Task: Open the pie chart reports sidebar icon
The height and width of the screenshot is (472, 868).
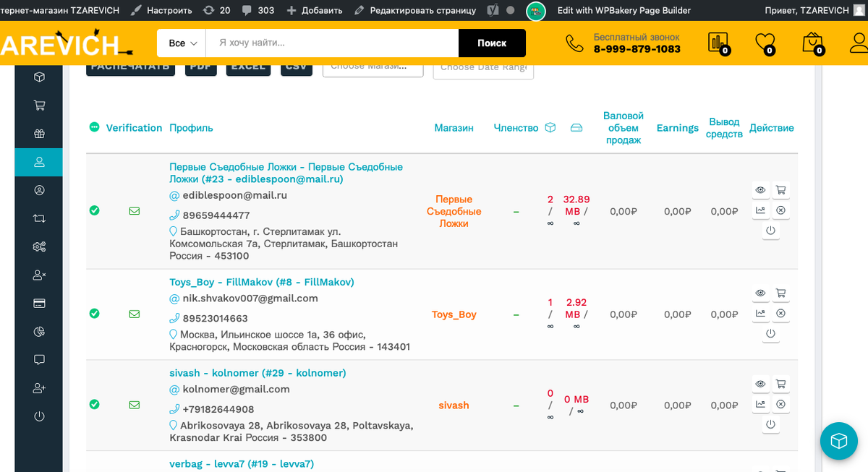Action: coord(39,332)
